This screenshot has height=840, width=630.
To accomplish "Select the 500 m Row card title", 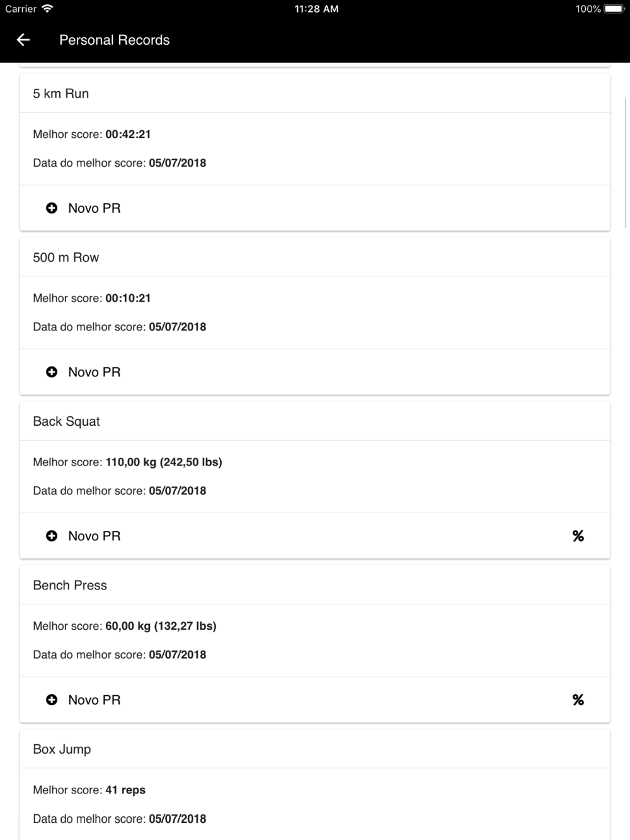I will click(66, 258).
